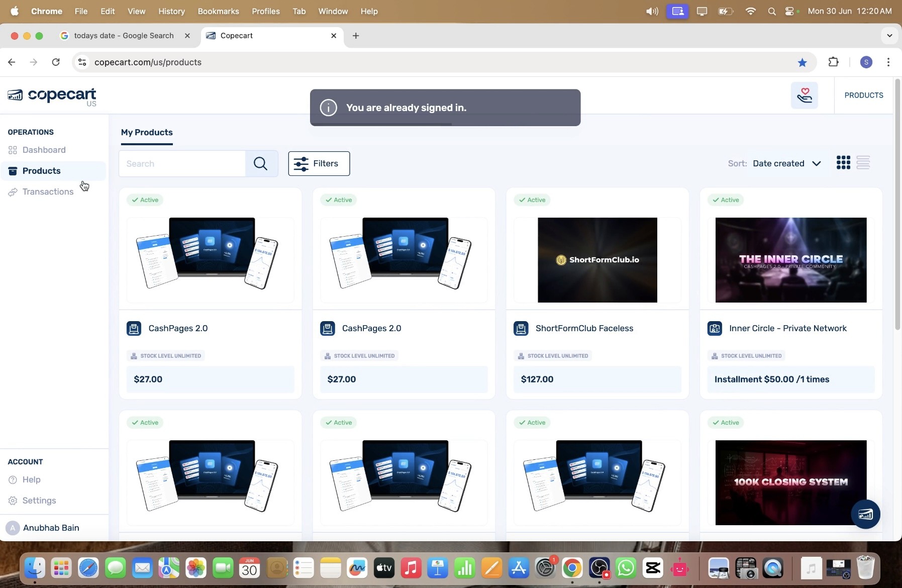Go back to the previous page
Viewport: 902px width, 588px height.
coord(12,62)
